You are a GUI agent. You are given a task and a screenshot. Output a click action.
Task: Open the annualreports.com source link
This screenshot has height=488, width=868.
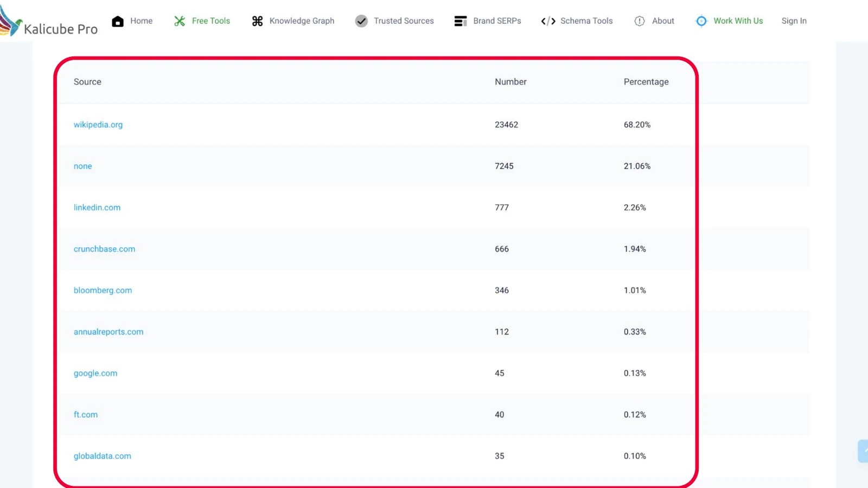[108, 332]
